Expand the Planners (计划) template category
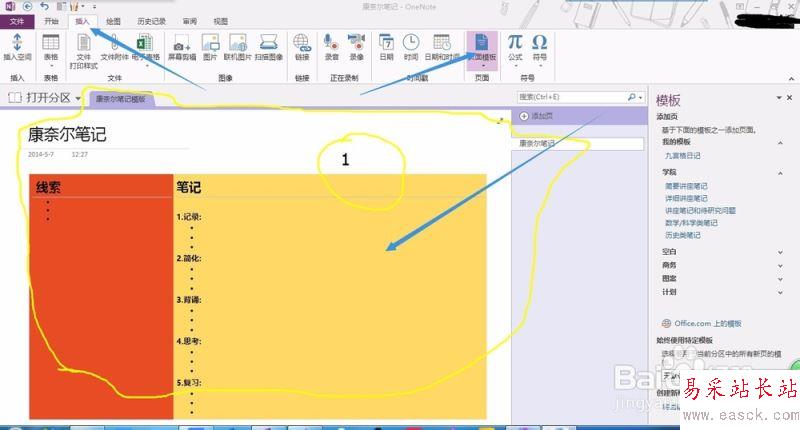The height and width of the screenshot is (430, 800). pos(780,292)
